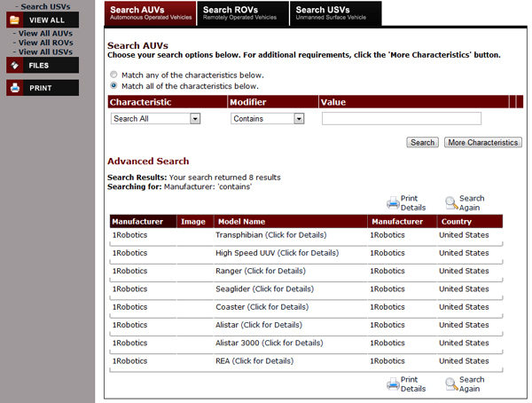Switch to the Search USVs tab

(x=336, y=13)
